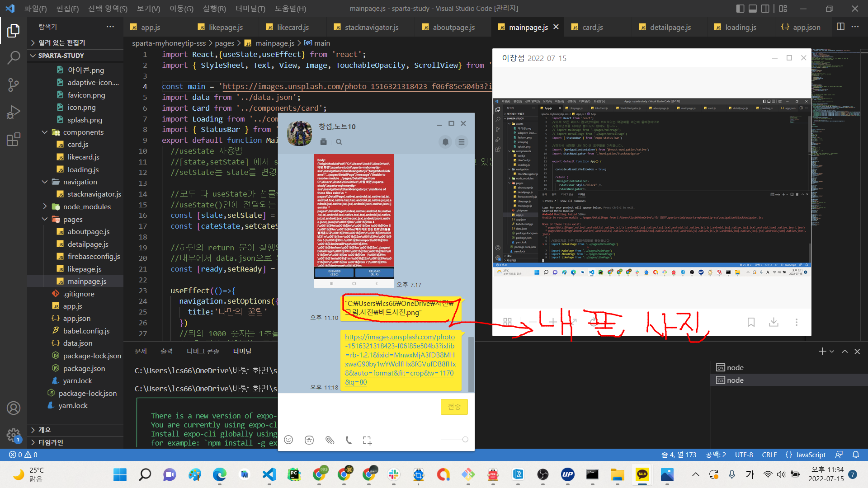Click the screen capture icon in chat

(x=367, y=441)
